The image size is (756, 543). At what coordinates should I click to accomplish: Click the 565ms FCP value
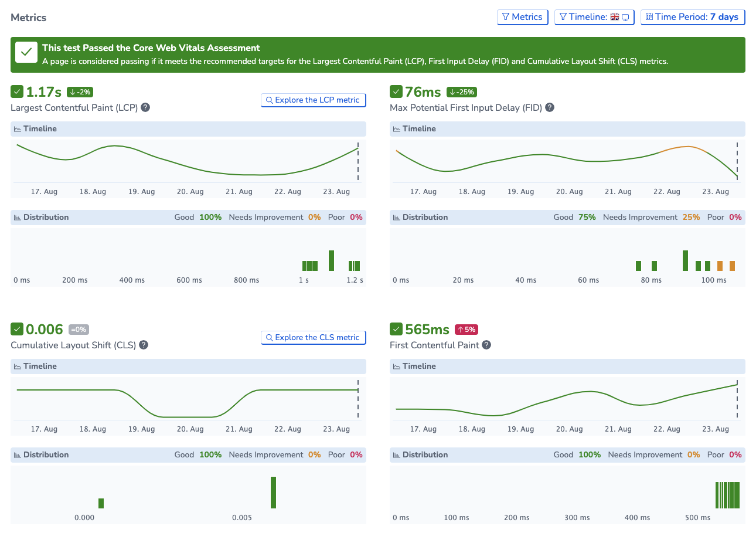click(427, 330)
